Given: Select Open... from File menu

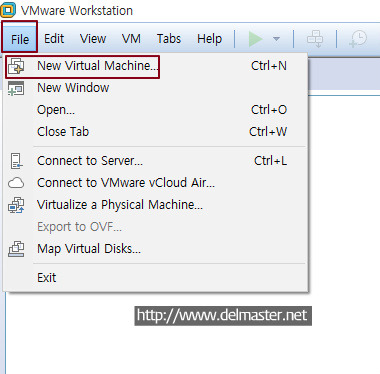Looking at the screenshot, I should pyautogui.click(x=155, y=110).
